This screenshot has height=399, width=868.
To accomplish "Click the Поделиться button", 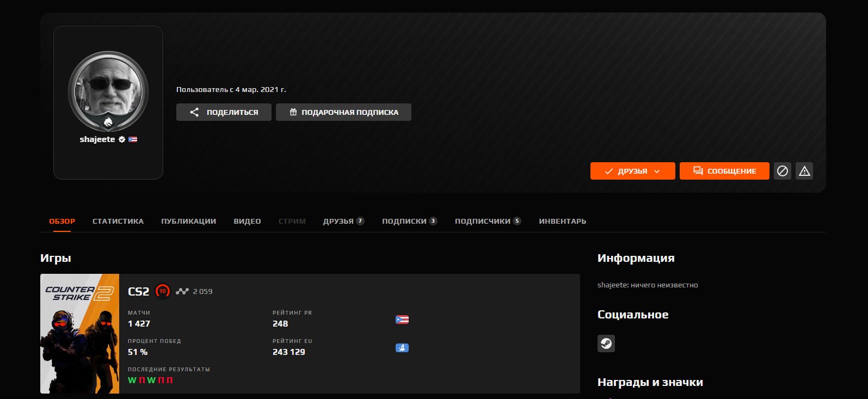I will (x=224, y=112).
